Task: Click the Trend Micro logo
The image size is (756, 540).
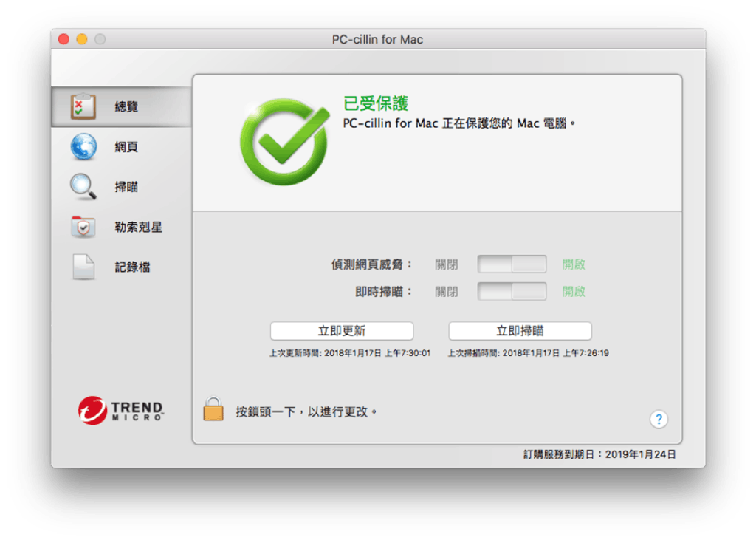Action: point(121,410)
